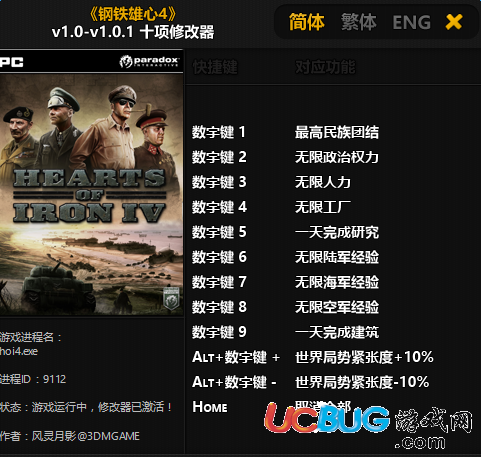Toggle 最高民族团结 cheat option
This screenshot has height=457, width=481.
coord(337,132)
